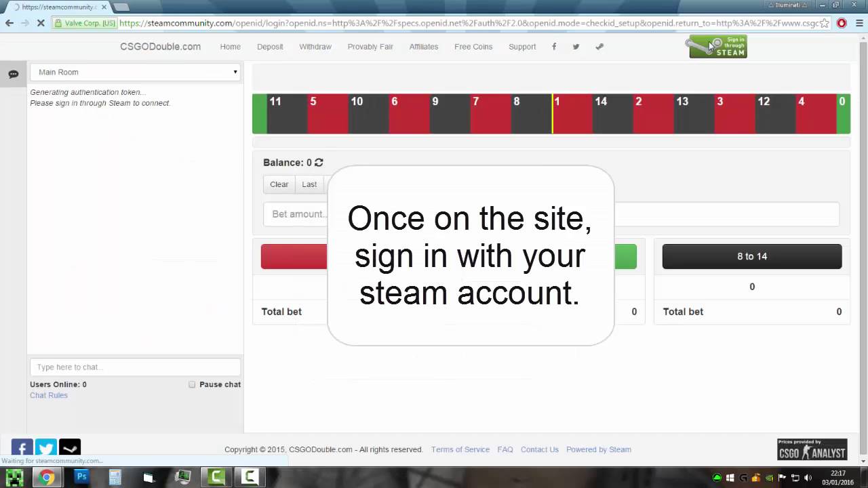
Task: Click the black 11 roulette tile
Action: pos(288,114)
